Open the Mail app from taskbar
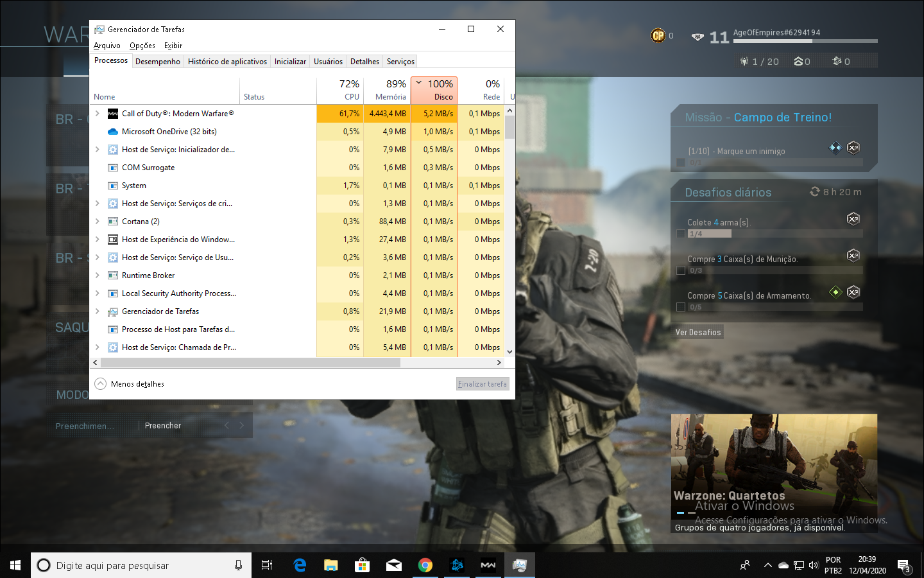The height and width of the screenshot is (578, 924). click(394, 565)
